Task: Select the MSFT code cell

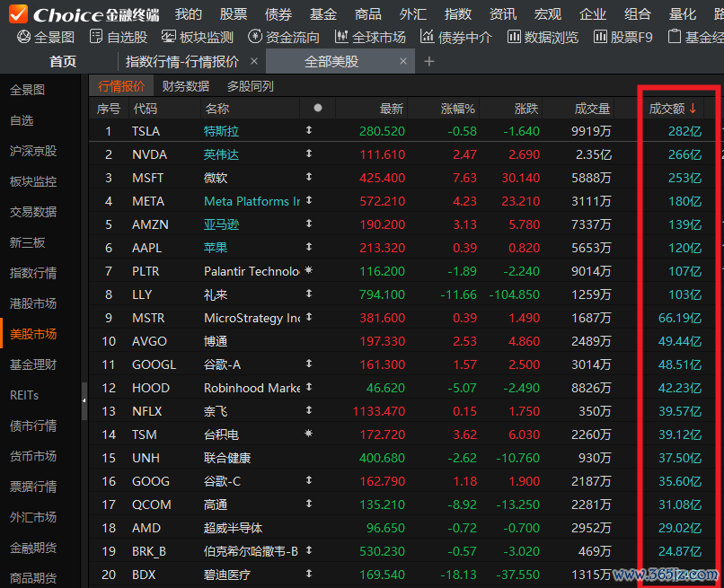Action: click(x=147, y=178)
